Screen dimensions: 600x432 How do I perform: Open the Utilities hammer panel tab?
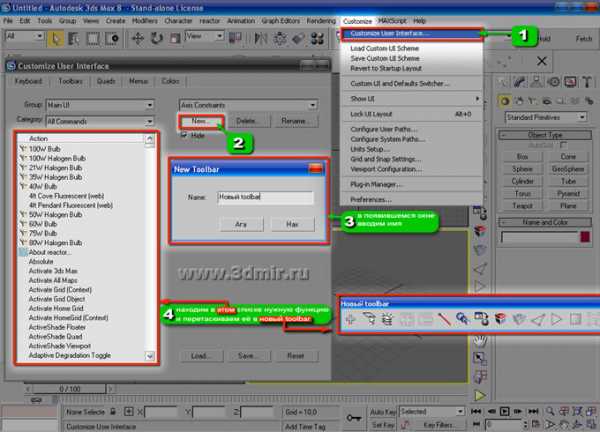[x=587, y=82]
